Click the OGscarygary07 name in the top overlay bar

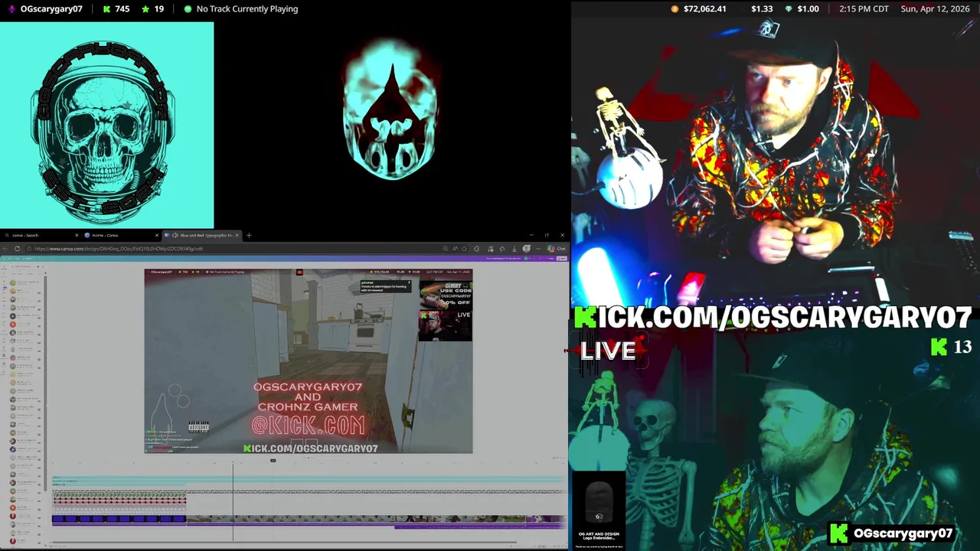coord(51,9)
